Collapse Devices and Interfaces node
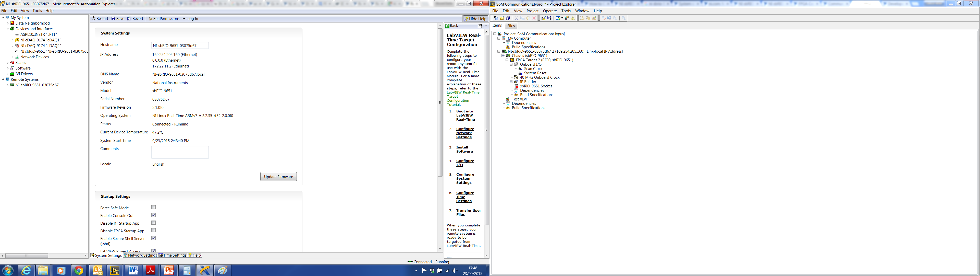Viewport: 980px width, 276px height. (x=8, y=29)
